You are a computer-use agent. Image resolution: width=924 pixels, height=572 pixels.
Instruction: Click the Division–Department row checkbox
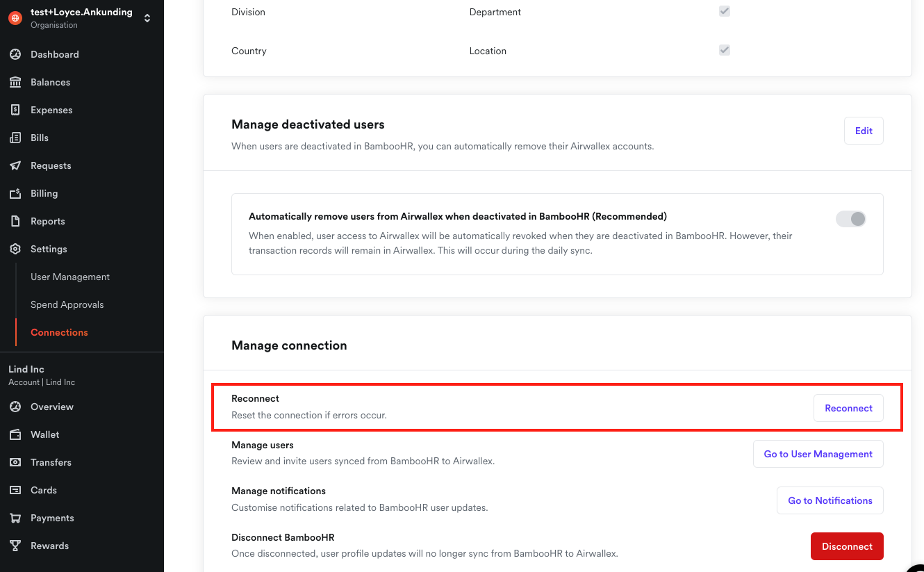click(x=725, y=11)
